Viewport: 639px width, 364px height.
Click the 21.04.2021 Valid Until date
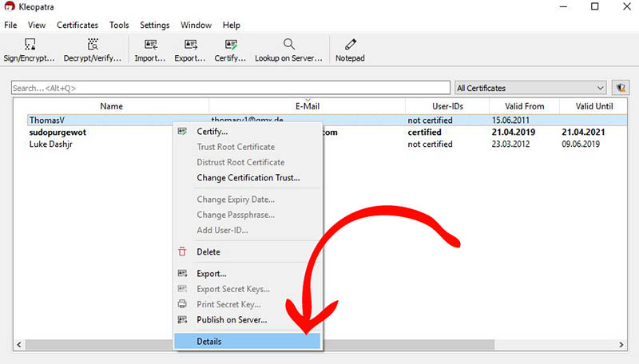coord(583,132)
